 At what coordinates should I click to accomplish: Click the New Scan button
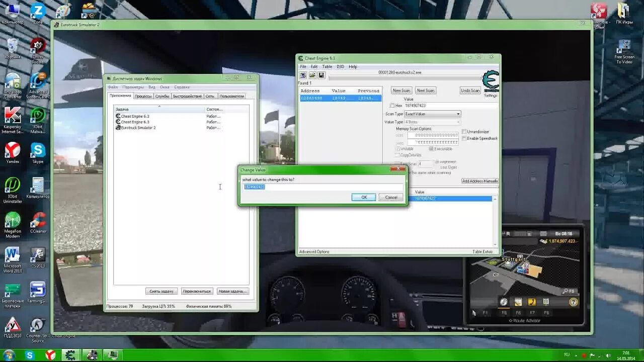401,90
